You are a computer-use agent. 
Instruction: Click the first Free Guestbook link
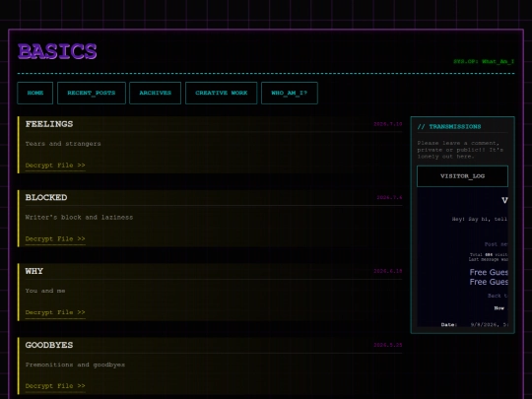(x=489, y=272)
